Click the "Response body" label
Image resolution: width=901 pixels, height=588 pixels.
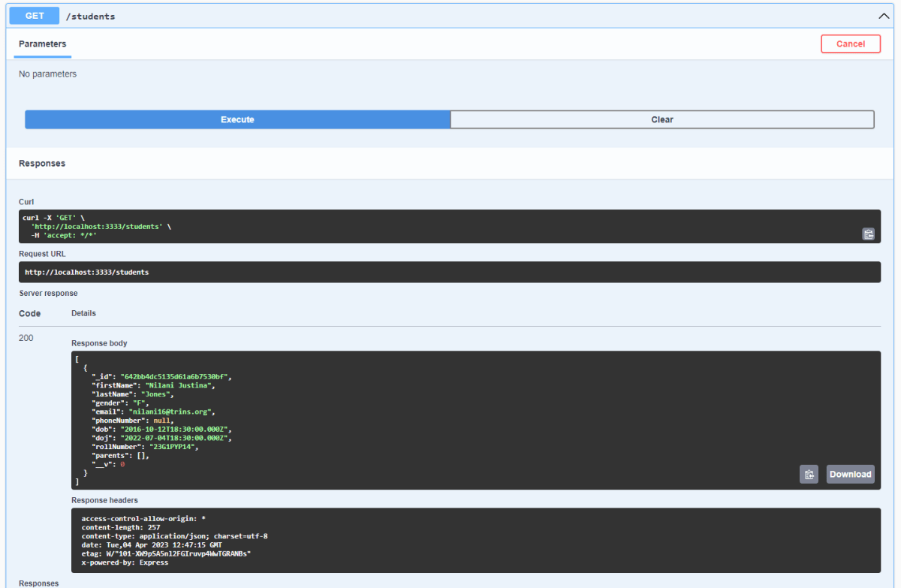99,343
